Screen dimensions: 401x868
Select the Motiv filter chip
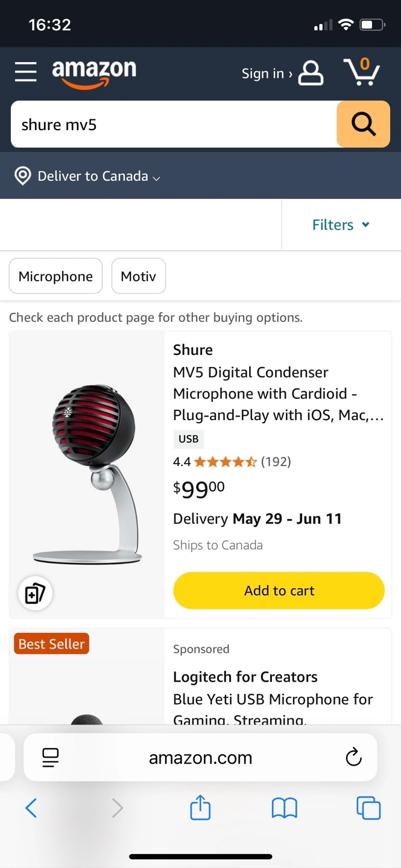(138, 277)
